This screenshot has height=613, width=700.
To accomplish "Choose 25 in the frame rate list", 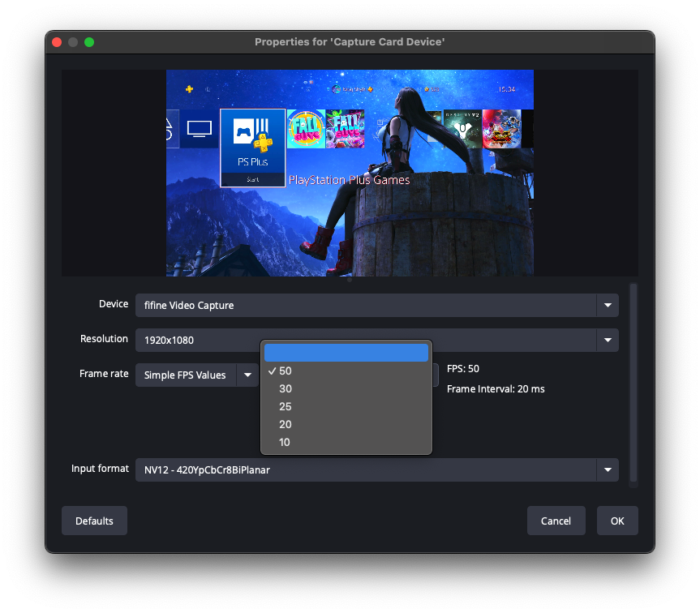I will [346, 406].
